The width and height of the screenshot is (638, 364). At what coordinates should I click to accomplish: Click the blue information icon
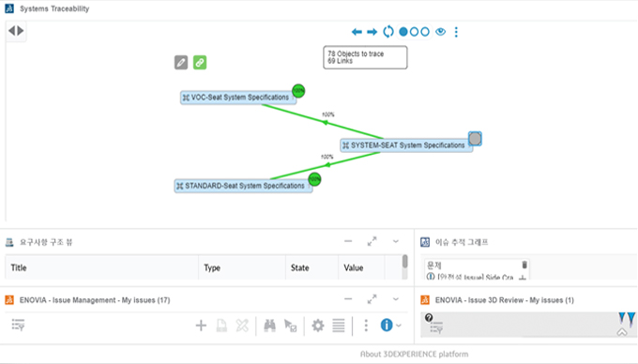point(387,325)
